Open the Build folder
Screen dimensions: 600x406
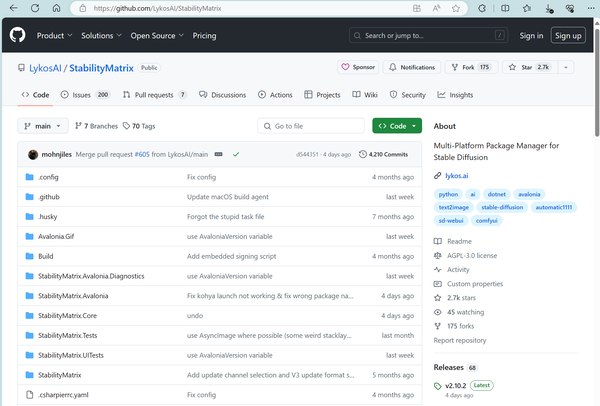click(46, 256)
